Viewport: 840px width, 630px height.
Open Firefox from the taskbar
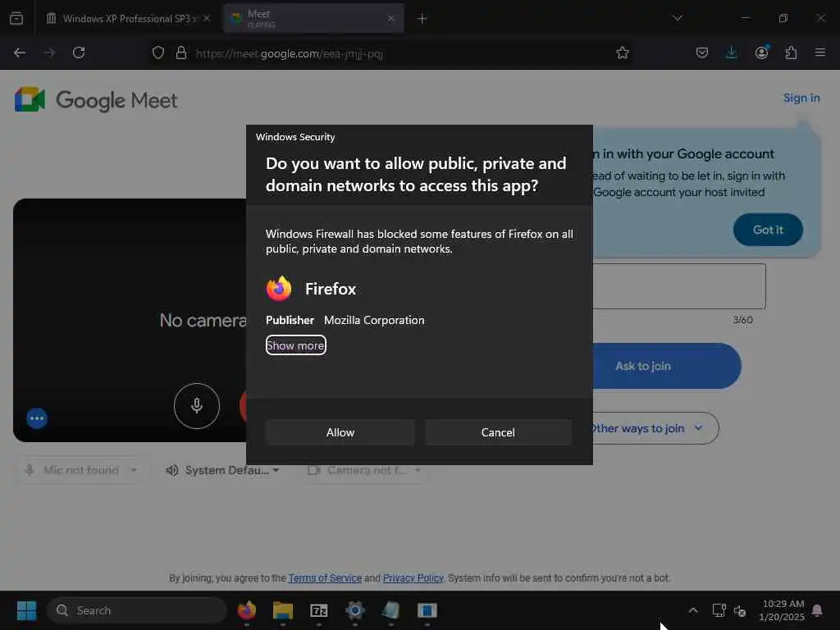tap(247, 610)
